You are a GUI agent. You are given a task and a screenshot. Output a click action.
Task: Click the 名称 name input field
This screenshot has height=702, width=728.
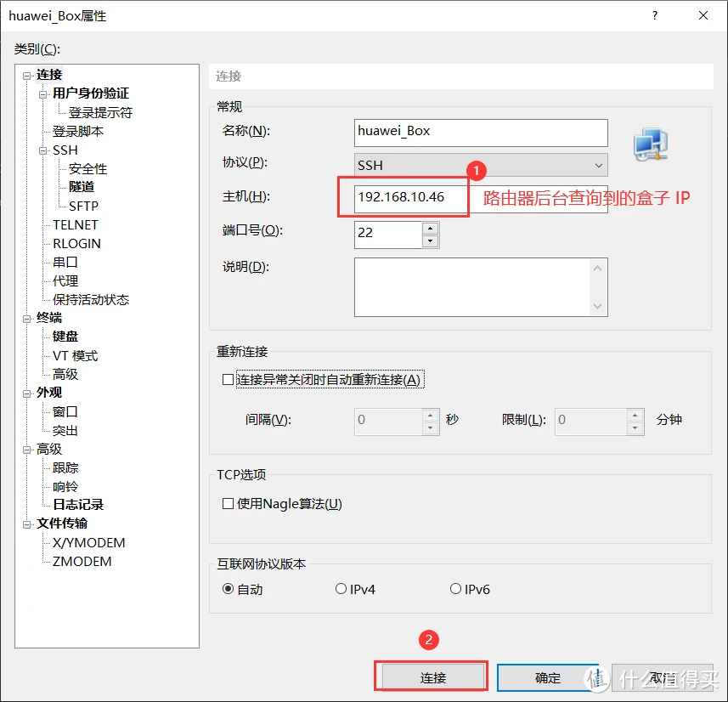tap(481, 133)
